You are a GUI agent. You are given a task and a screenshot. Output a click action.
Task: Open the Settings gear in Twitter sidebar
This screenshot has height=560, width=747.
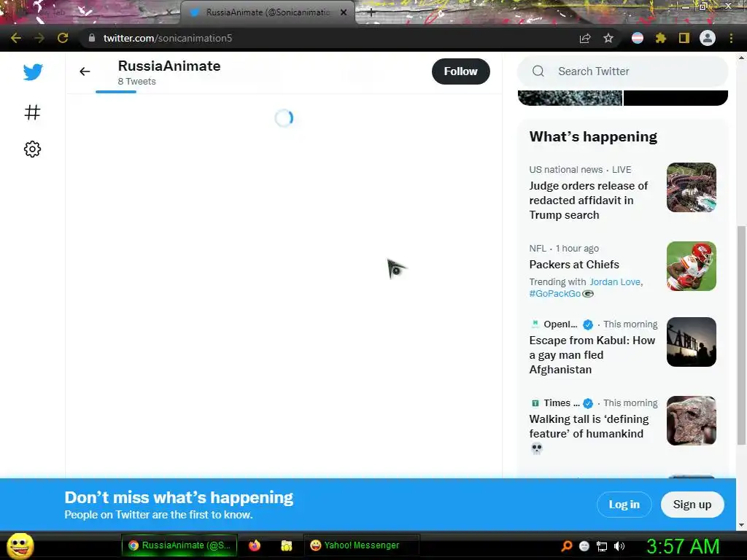point(32,149)
